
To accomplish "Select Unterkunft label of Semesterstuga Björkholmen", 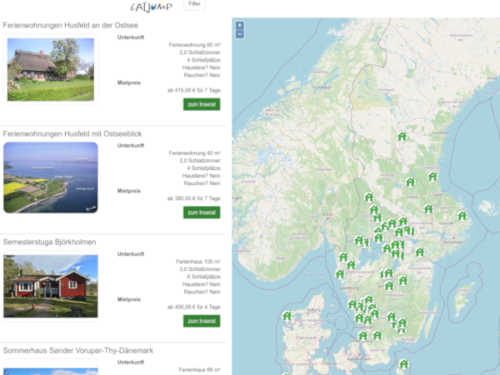I will 131,254.
